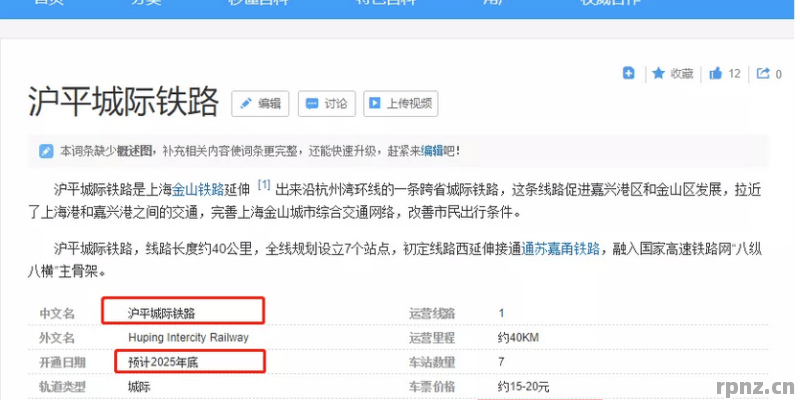
Task: Click the 运营线路 field label
Action: [x=432, y=313]
